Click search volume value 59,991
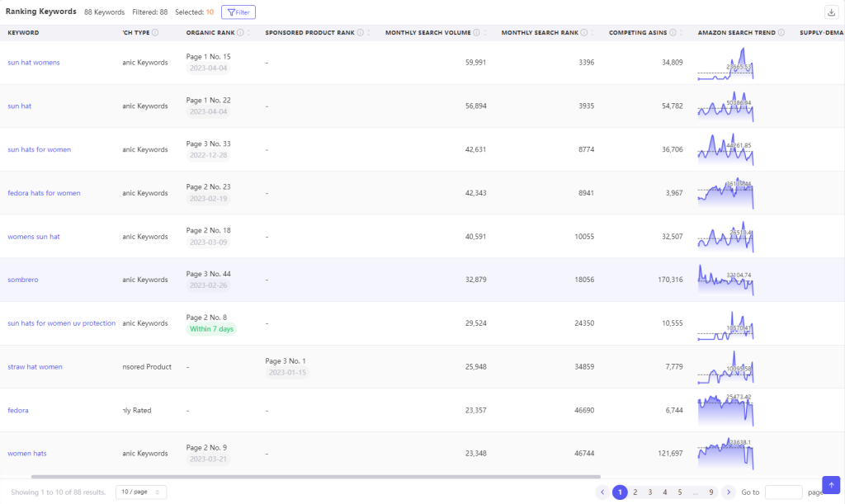This screenshot has width=845, height=504. [476, 63]
